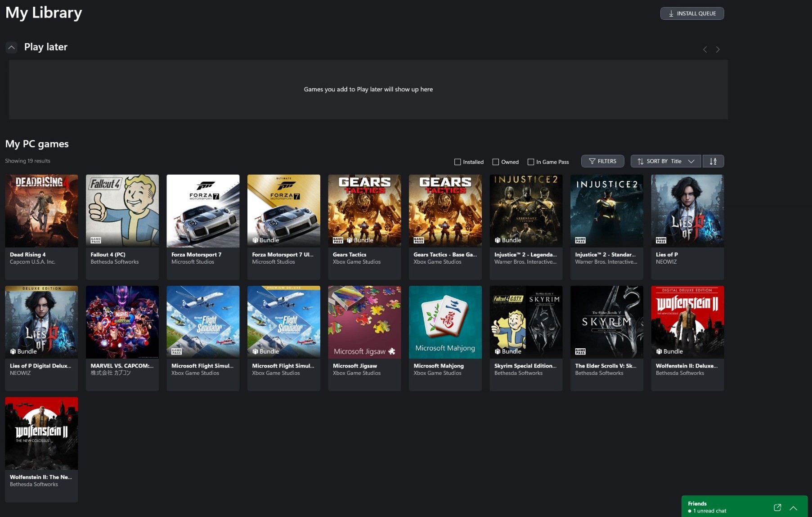Viewport: 812px width, 517px height.
Task: Open the Install Queue
Action: (x=692, y=13)
